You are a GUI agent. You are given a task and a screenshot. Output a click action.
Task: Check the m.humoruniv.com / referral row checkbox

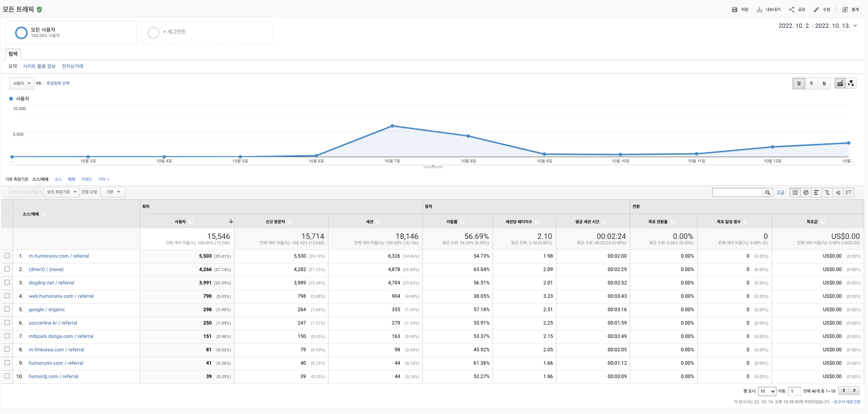tap(7, 256)
